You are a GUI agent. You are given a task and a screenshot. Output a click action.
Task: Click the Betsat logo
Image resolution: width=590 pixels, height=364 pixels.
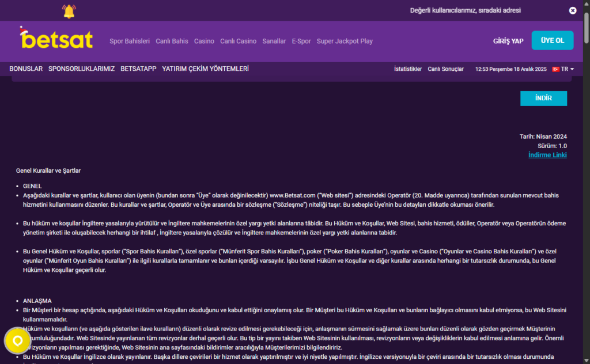[x=56, y=38]
